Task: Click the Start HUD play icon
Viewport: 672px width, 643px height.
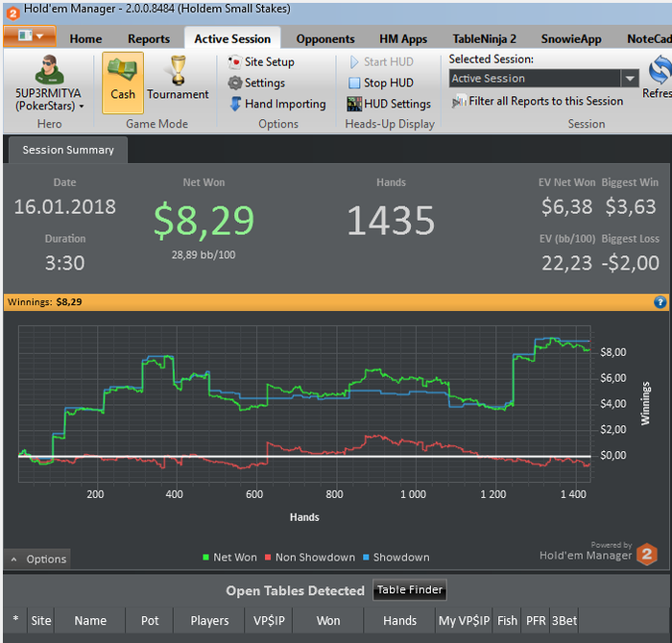Action: (x=354, y=62)
